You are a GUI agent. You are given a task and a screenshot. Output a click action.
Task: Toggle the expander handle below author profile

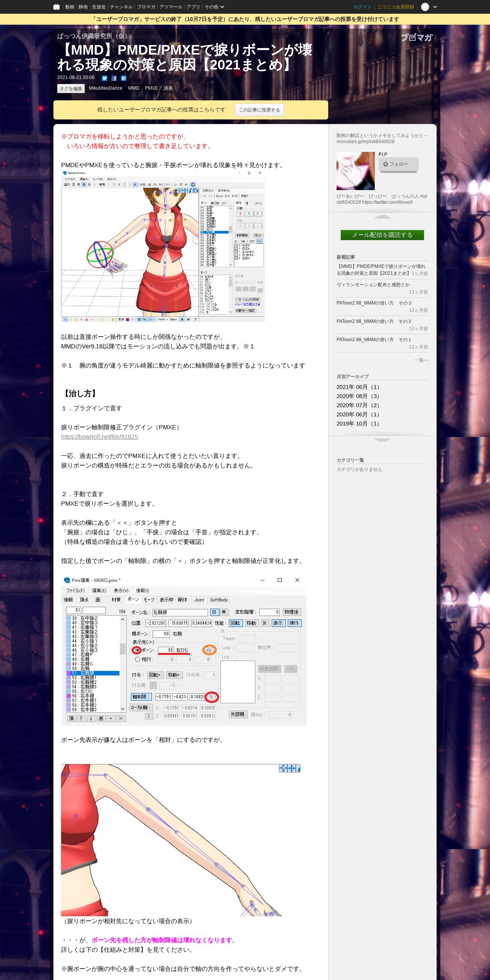click(x=382, y=217)
